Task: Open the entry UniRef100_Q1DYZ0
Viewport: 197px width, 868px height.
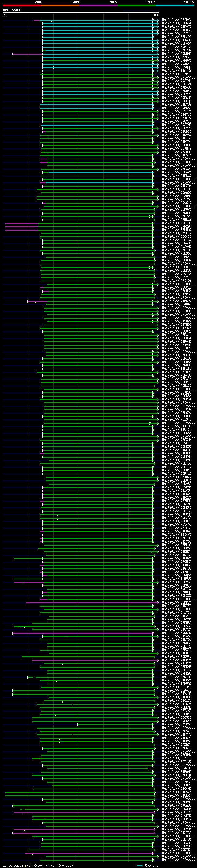Action: [x=176, y=467]
